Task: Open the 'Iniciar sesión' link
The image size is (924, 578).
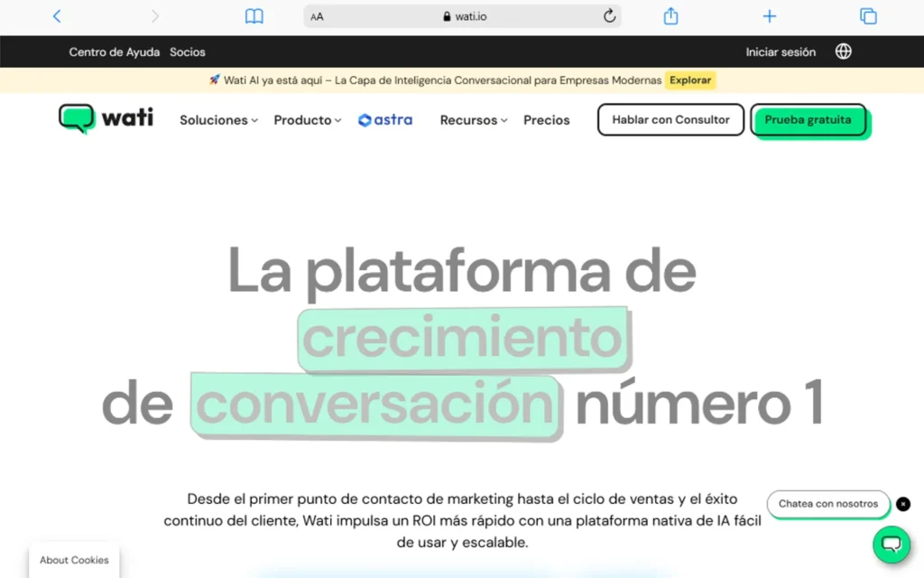Action: [781, 51]
